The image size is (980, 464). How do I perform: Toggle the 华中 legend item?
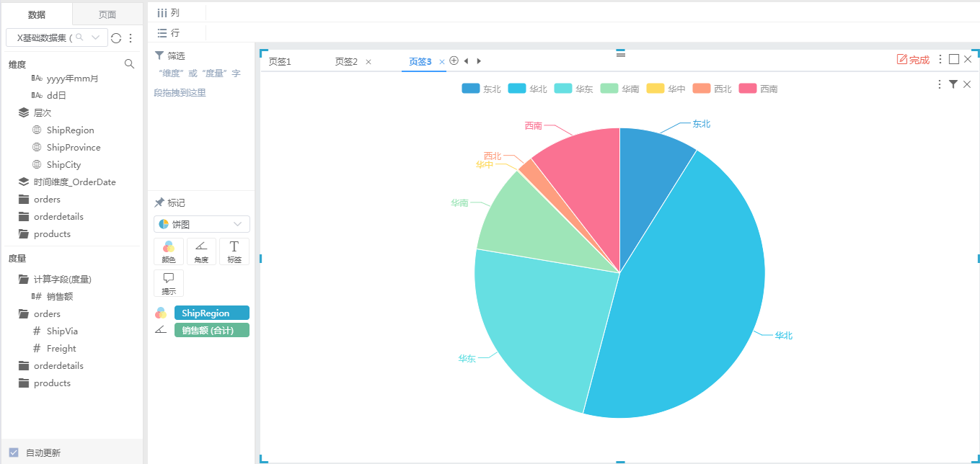666,89
